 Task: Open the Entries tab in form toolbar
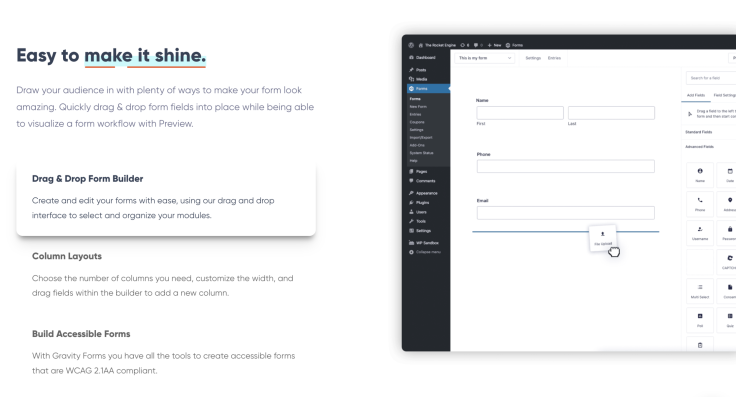coord(554,58)
